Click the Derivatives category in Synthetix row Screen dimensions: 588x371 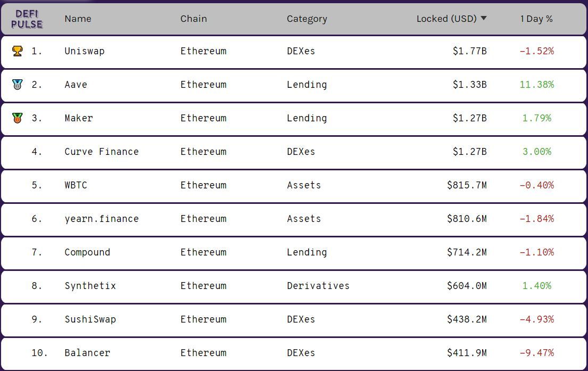pos(318,286)
